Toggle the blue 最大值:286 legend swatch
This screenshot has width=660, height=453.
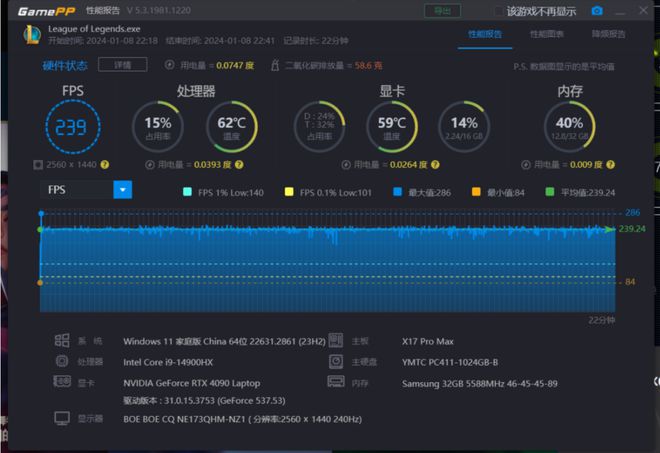397,192
